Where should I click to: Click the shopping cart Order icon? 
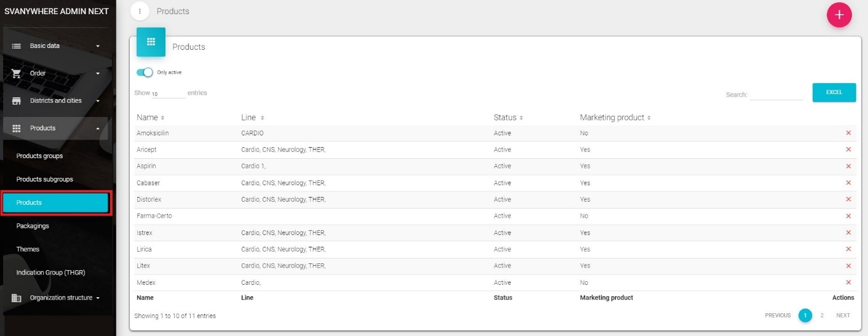(x=17, y=73)
